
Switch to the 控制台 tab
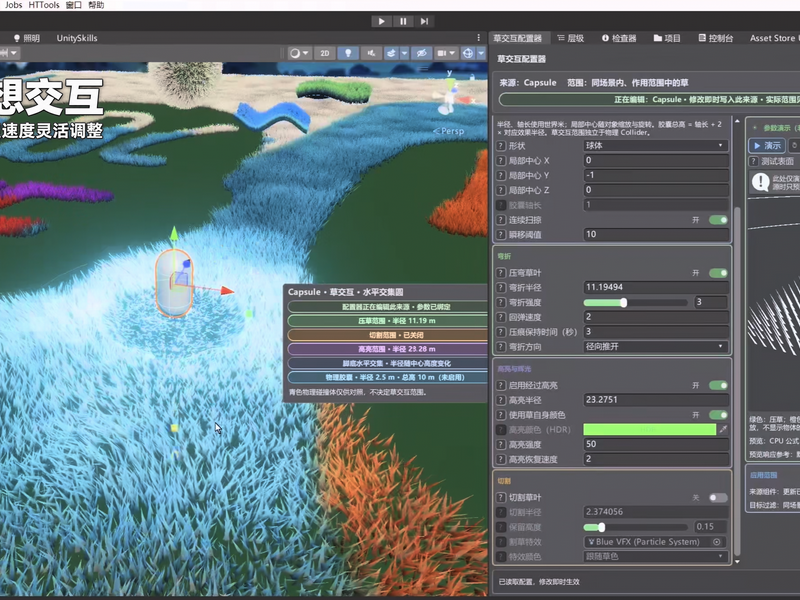point(716,38)
